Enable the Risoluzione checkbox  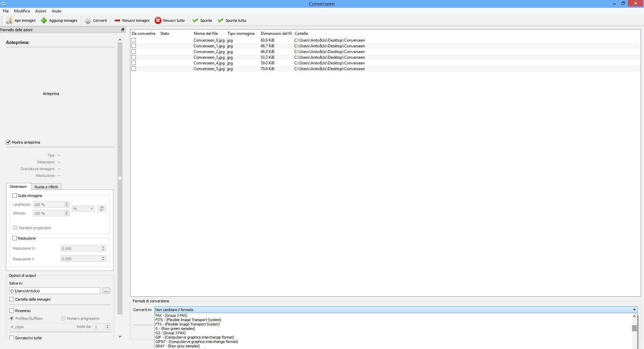tap(15, 238)
